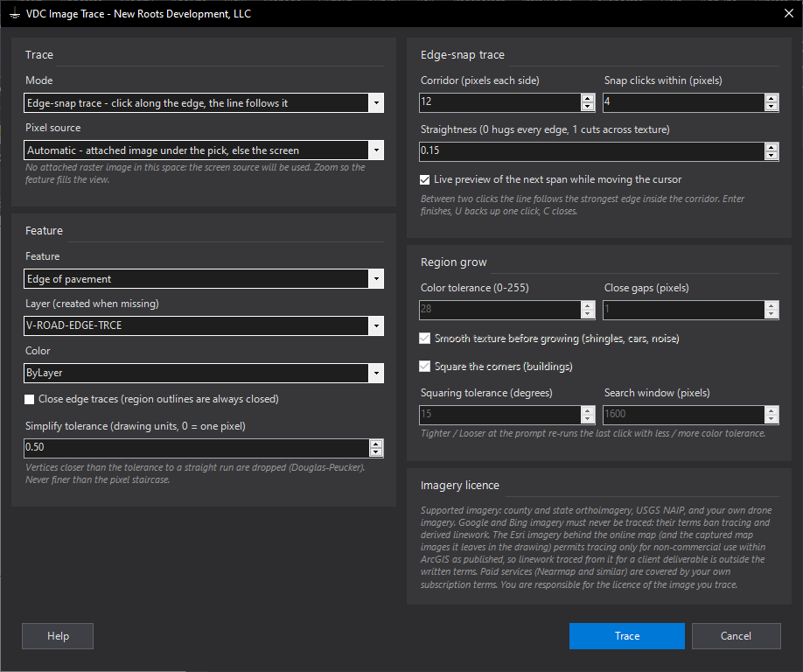Increase Simplify tolerance with up arrow

tap(376, 444)
